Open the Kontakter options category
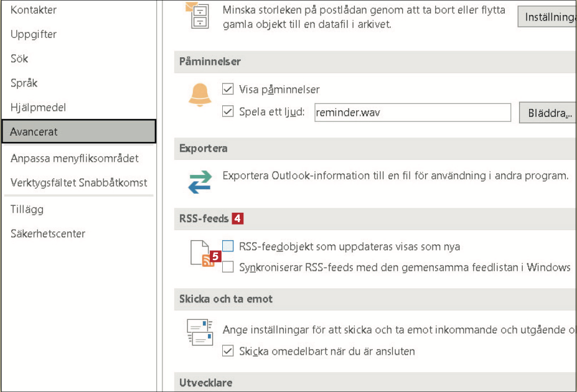This screenshot has width=577, height=392. coord(34,10)
